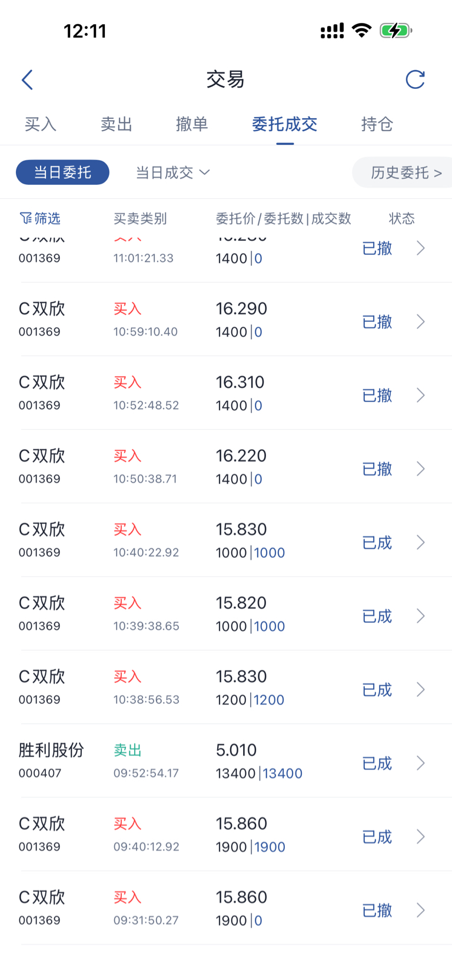Switch to the 买入 tab
Image resolution: width=452 pixels, height=980 pixels.
tap(41, 124)
